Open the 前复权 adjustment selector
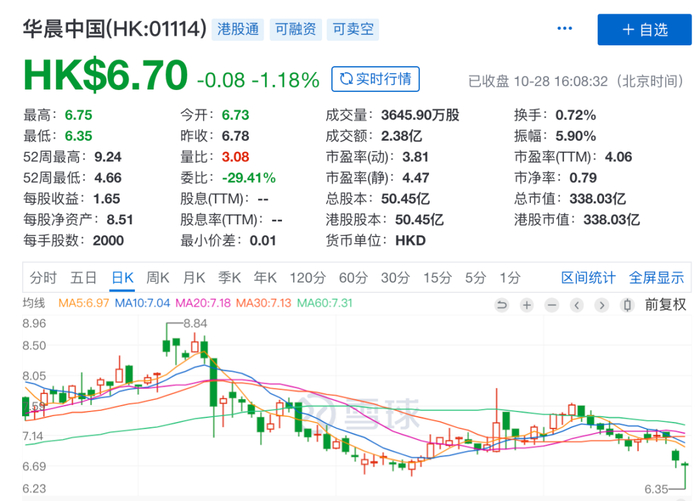 coord(665,305)
